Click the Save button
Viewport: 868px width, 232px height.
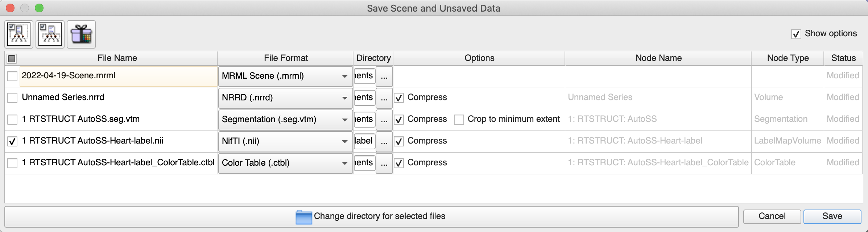coord(832,216)
